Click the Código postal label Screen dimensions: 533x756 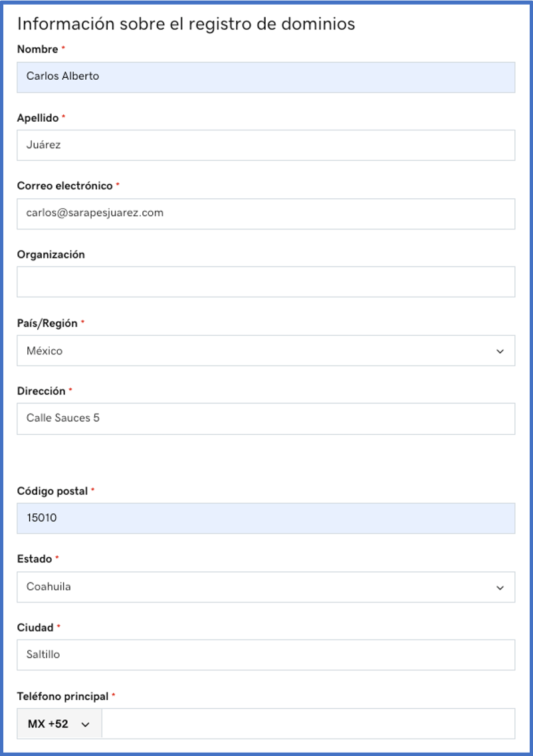(52, 491)
